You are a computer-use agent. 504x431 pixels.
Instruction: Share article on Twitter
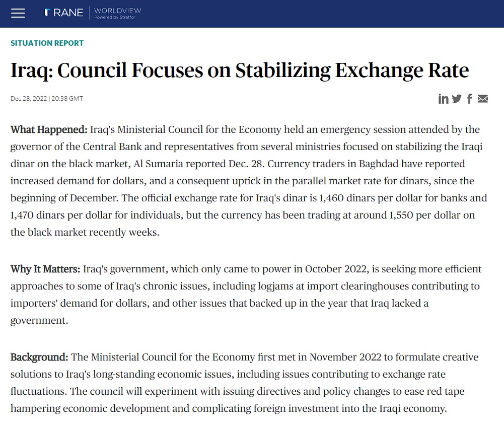click(x=457, y=99)
